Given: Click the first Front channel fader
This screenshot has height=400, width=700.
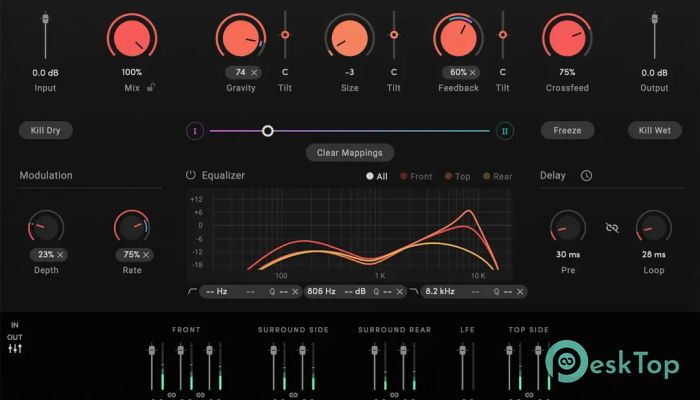Looking at the screenshot, I should [x=152, y=350].
